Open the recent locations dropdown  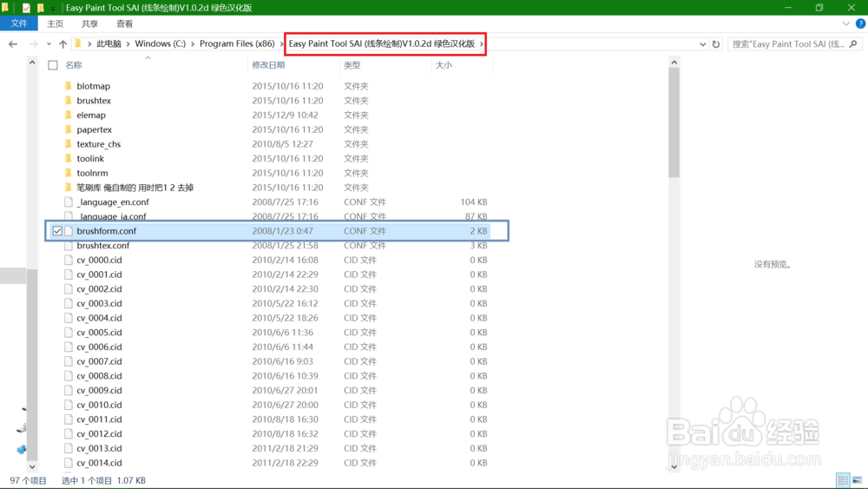point(49,44)
